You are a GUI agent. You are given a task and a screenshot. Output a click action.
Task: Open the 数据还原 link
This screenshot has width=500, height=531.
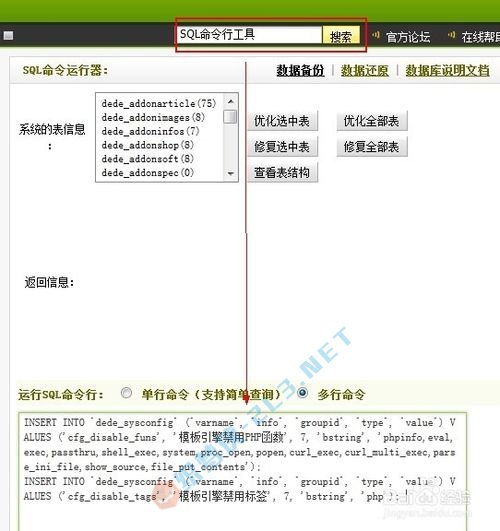[x=364, y=70]
